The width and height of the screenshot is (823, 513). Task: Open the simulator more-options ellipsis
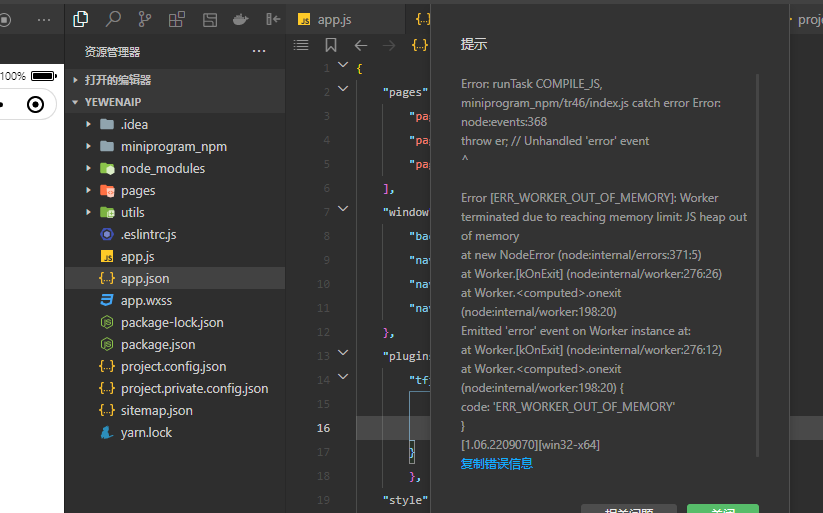click(x=44, y=20)
